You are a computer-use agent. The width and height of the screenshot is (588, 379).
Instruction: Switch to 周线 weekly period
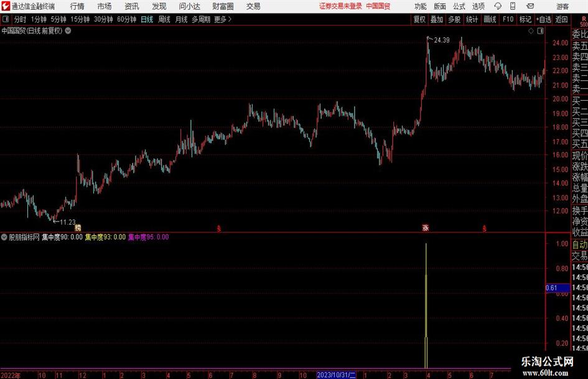164,19
